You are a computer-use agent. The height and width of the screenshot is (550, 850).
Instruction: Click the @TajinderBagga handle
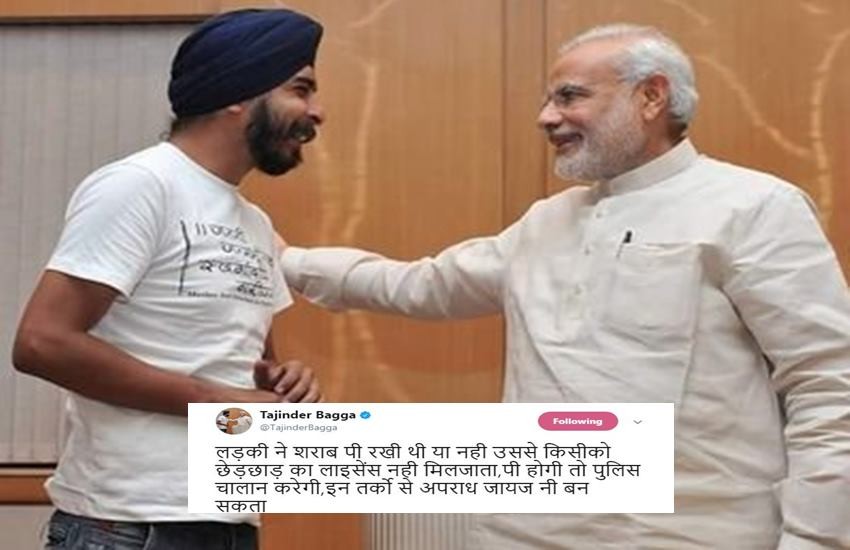pos(298,428)
